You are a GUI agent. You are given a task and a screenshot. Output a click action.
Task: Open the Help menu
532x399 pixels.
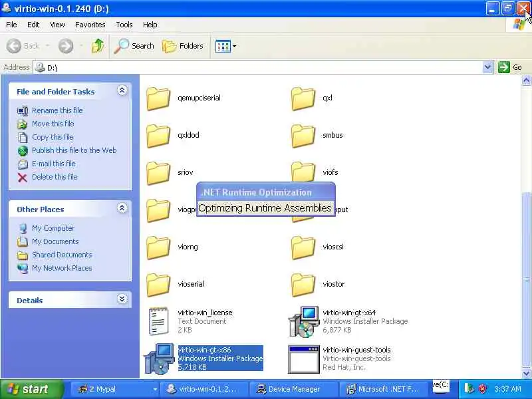click(150, 25)
